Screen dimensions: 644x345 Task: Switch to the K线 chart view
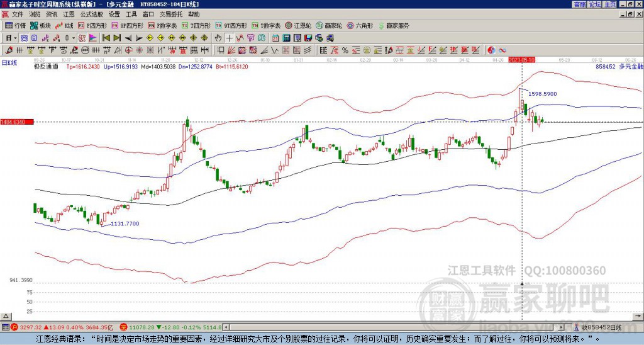click(x=64, y=25)
